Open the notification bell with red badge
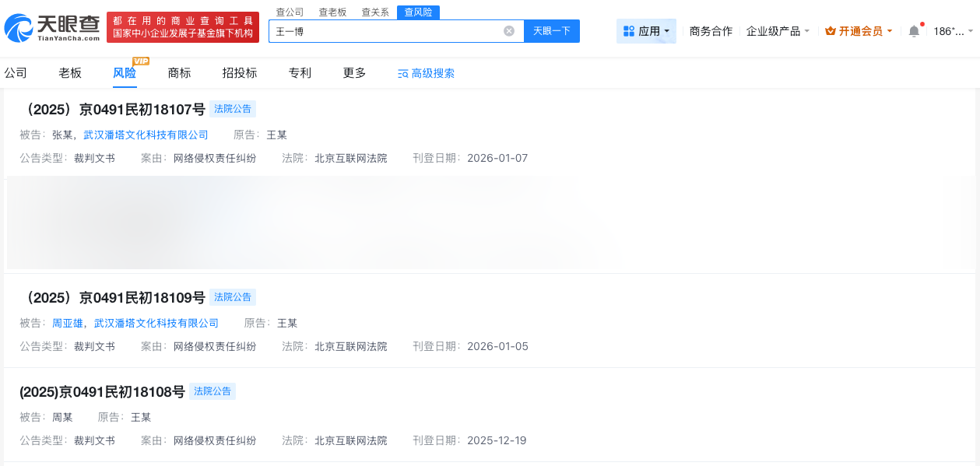 914,30
